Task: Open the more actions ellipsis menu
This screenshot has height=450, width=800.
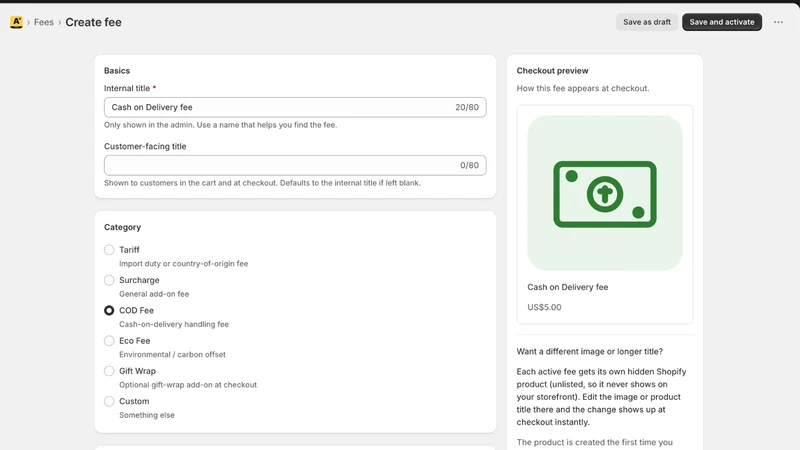Action: [778, 22]
